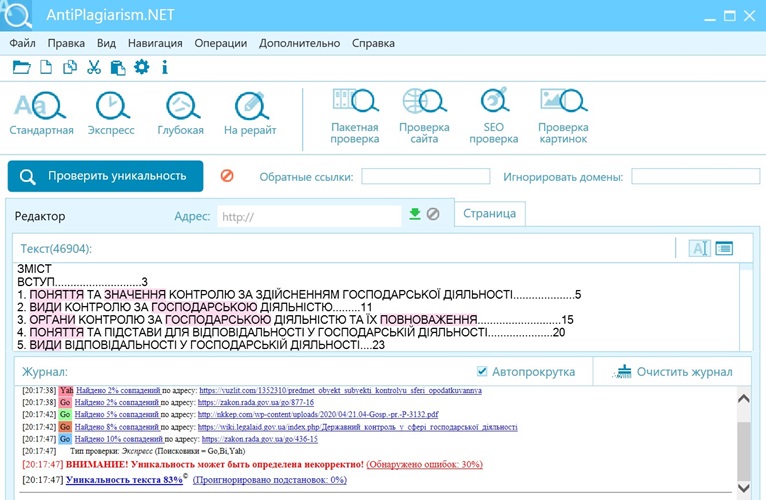Image resolution: width=766 pixels, height=500 pixels.
Task: Open zakon.rada.gov.ua/go/436-15 link
Action: point(259,439)
